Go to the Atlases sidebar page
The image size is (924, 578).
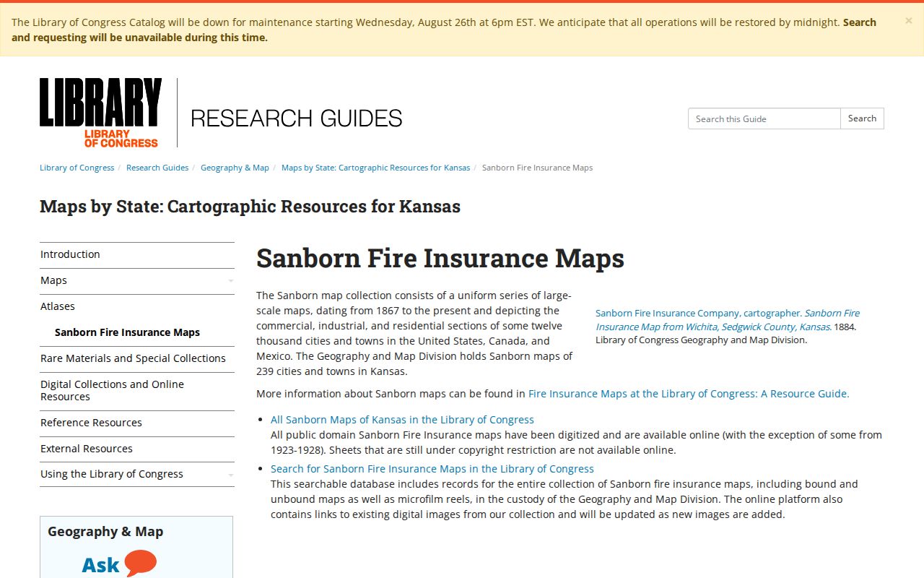point(137,306)
